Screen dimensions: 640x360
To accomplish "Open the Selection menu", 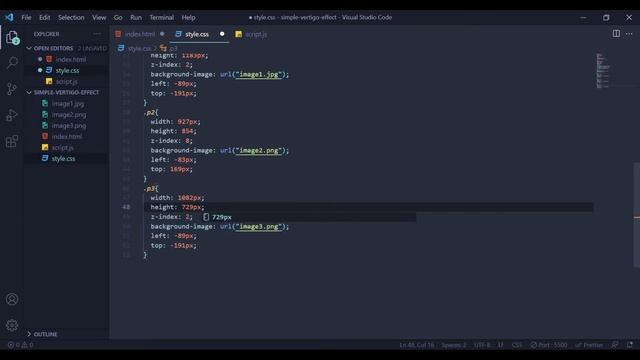I will [x=71, y=18].
